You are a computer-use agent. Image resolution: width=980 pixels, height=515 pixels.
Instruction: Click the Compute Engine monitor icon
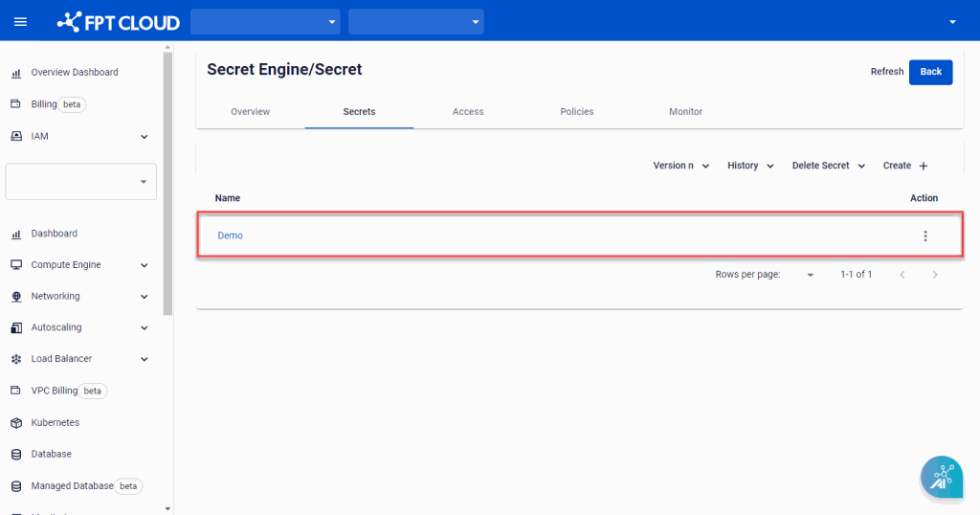click(x=16, y=265)
